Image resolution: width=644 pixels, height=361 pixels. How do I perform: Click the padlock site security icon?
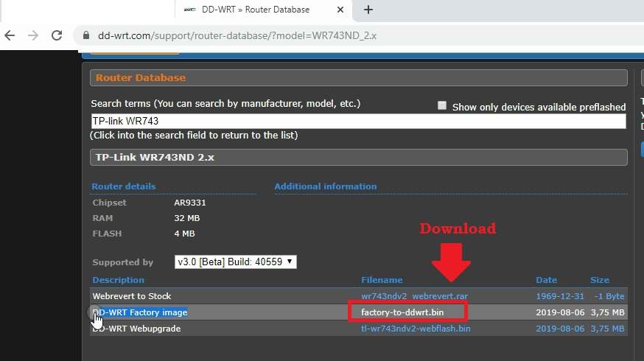86,35
